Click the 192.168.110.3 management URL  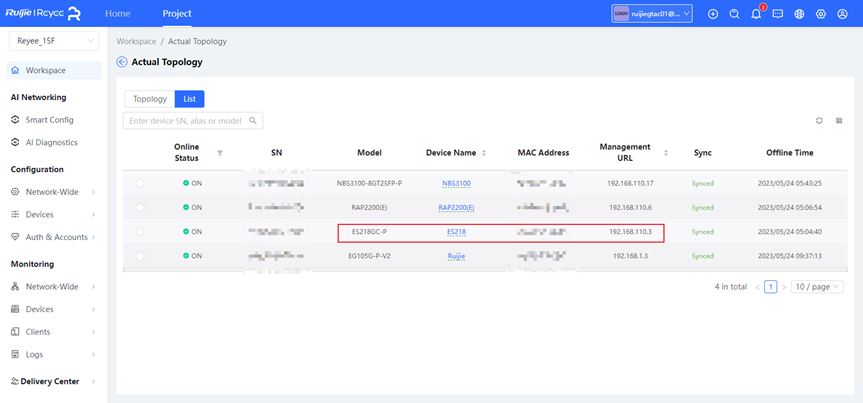630,232
